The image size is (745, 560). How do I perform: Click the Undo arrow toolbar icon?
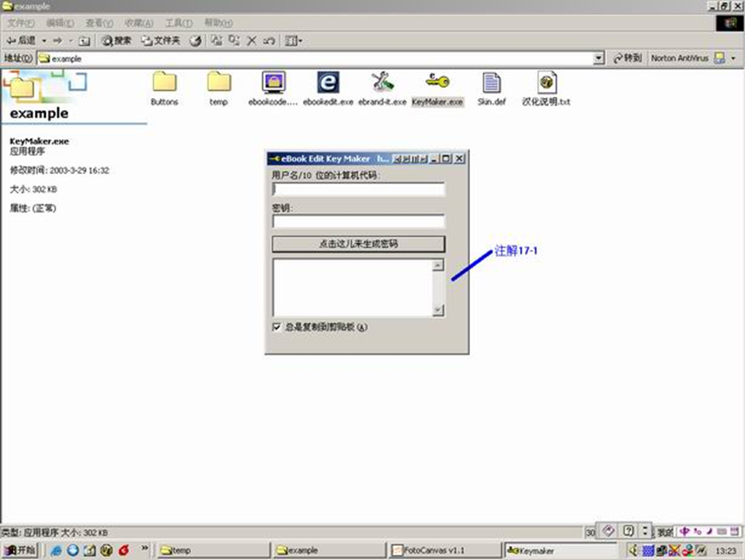270,40
